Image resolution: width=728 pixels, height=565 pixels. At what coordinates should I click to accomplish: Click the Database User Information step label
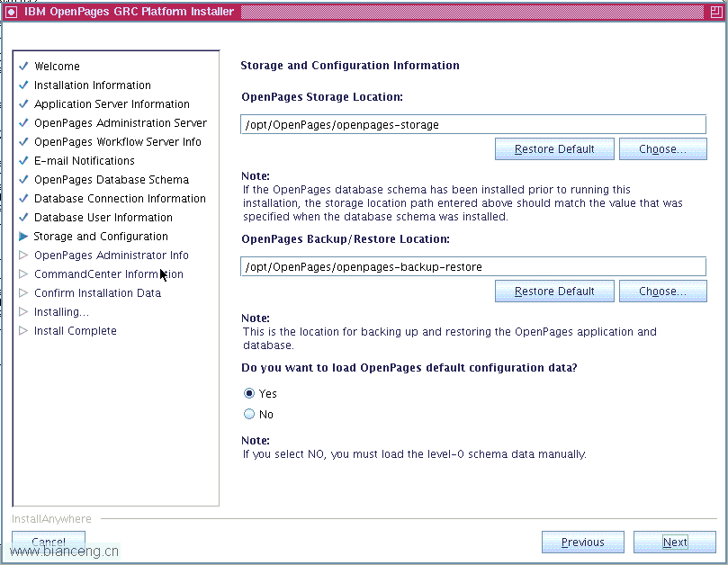(x=103, y=217)
